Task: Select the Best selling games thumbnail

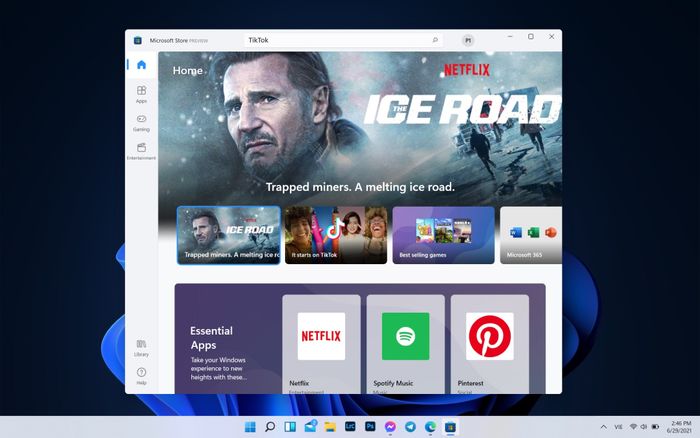Action: [444, 235]
